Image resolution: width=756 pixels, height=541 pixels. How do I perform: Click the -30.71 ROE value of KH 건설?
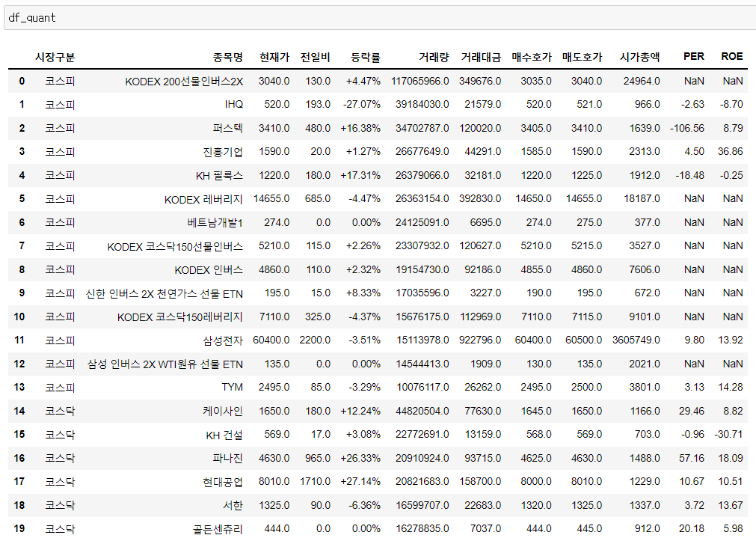tap(729, 434)
